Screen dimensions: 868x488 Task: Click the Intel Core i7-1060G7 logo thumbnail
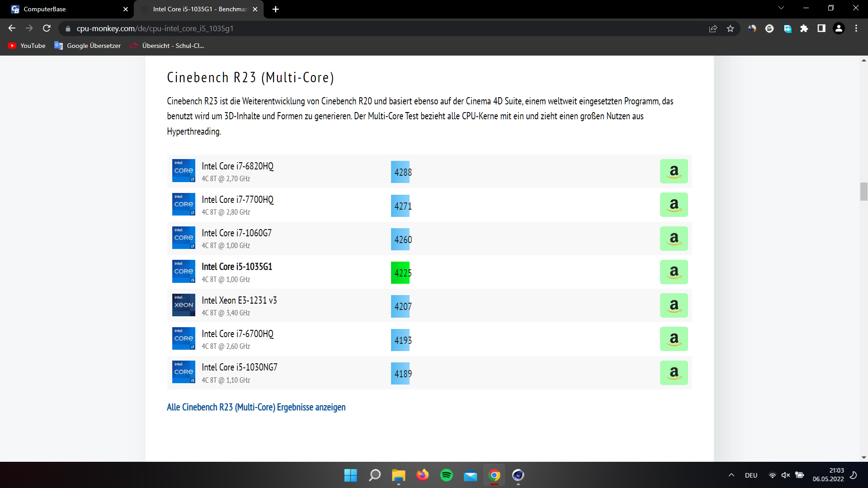(x=184, y=238)
